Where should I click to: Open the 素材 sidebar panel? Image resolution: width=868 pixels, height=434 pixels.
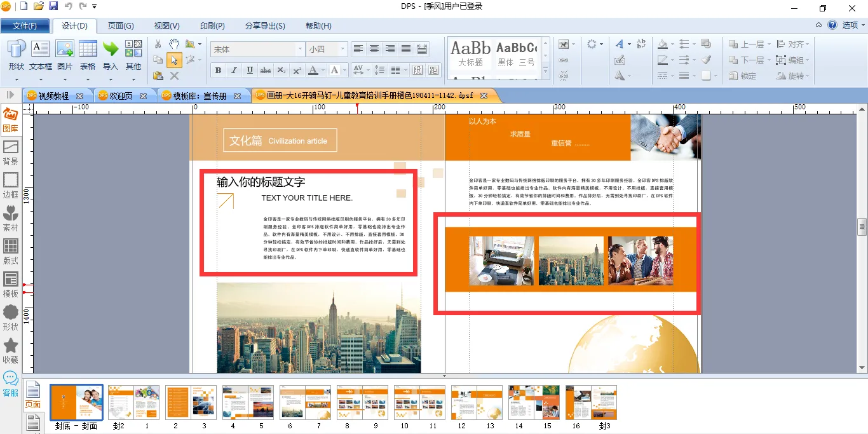(11, 219)
